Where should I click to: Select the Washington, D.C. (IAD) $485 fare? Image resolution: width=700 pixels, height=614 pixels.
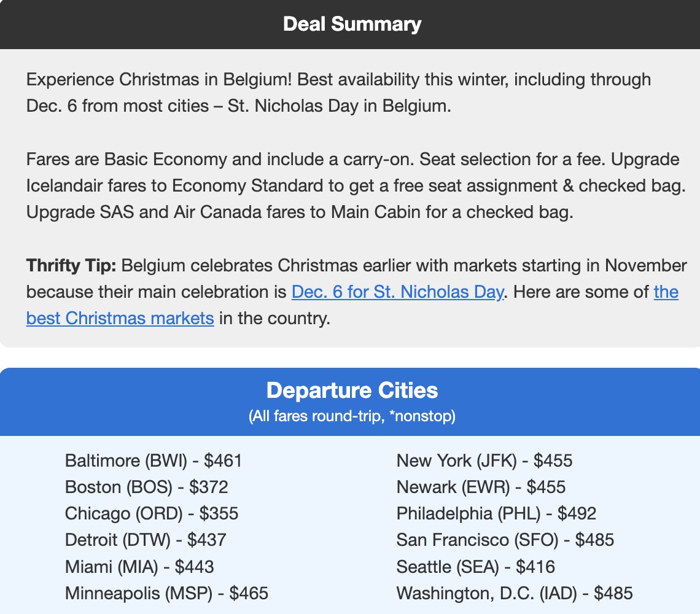[x=514, y=593]
